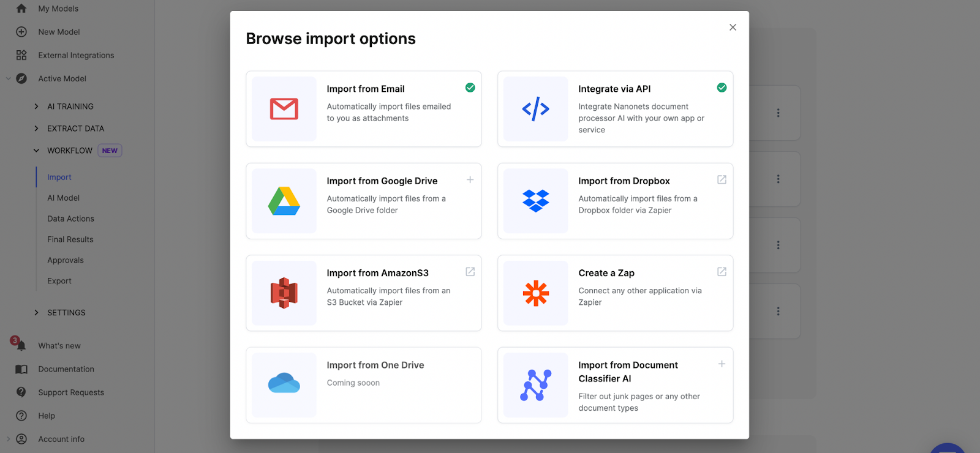The image size is (980, 453).
Task: Expand the AI TRAINING section
Action: pyautogui.click(x=36, y=107)
